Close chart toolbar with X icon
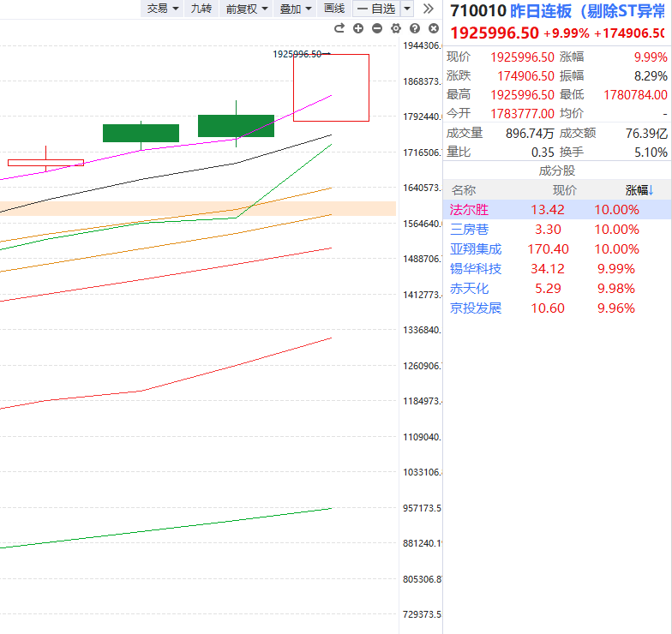Screen dimensions: 672x634 pyautogui.click(x=432, y=28)
